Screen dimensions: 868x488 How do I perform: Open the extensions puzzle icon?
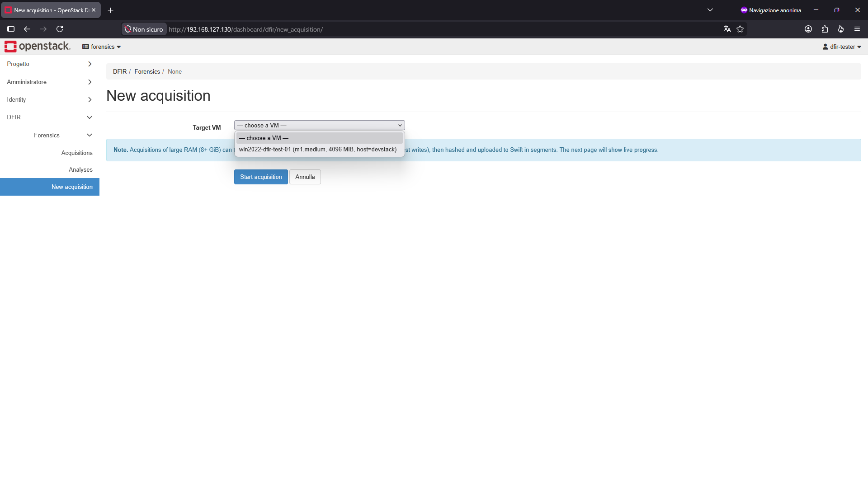tap(825, 29)
